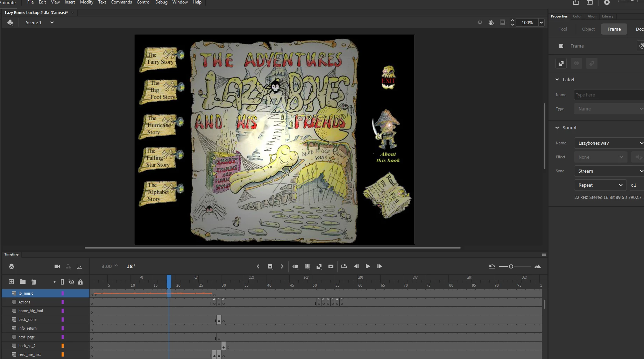Viewport: 644px width, 359px height.
Task: Toggle Onion Skin in the timeline
Action: [295, 266]
